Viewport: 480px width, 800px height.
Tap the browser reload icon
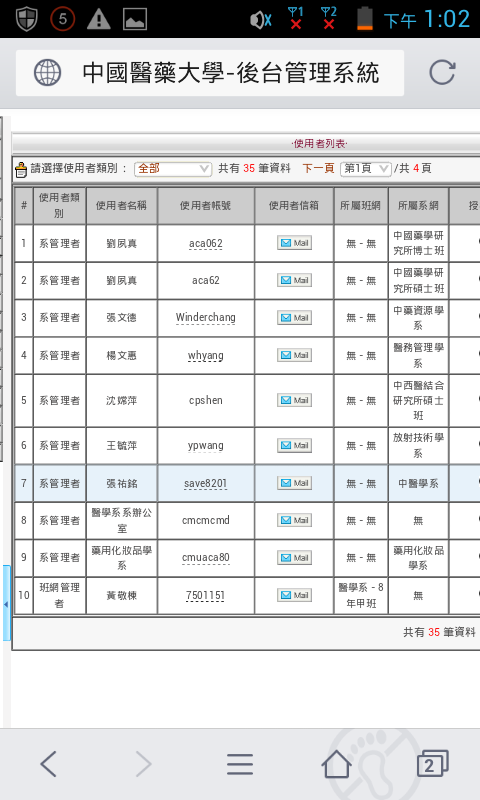click(442, 72)
